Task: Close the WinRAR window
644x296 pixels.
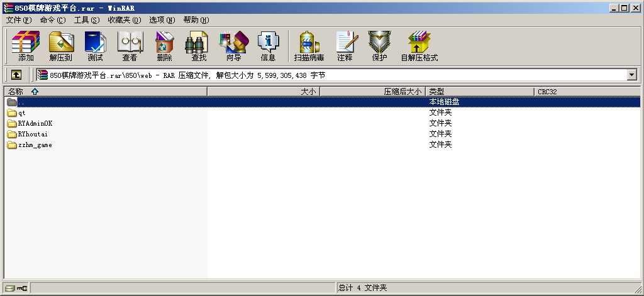Action: point(636,8)
